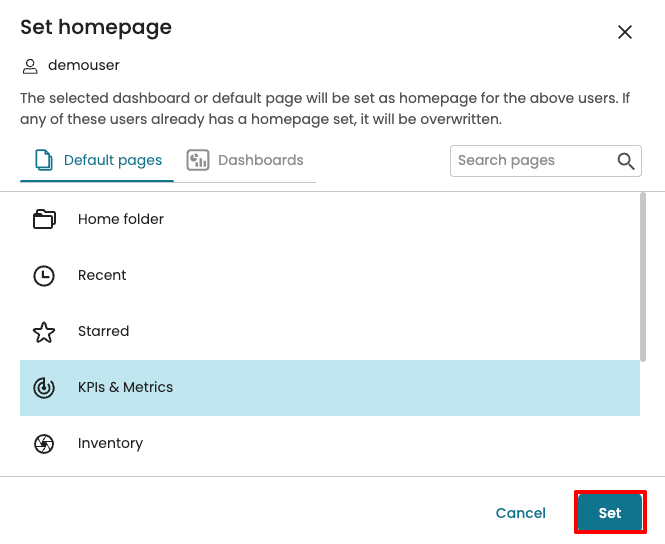665x544 pixels.
Task: Switch to the Dashboards tab
Action: [x=245, y=161]
